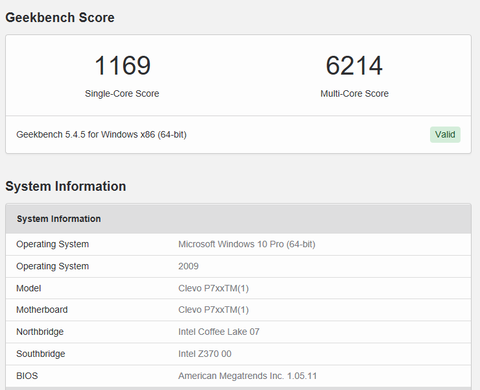Click the Multi-Core Score label
The height and width of the screenshot is (390, 480).
coord(354,94)
